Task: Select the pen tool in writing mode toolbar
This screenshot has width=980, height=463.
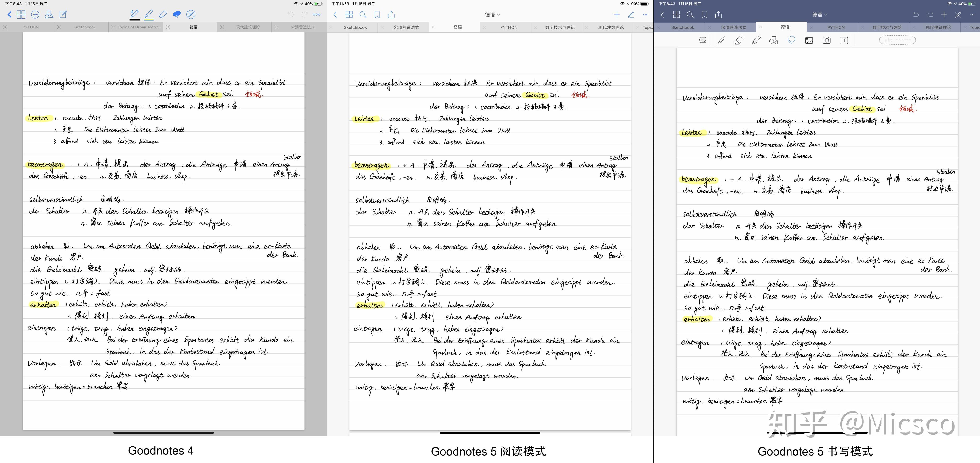Action: click(721, 40)
